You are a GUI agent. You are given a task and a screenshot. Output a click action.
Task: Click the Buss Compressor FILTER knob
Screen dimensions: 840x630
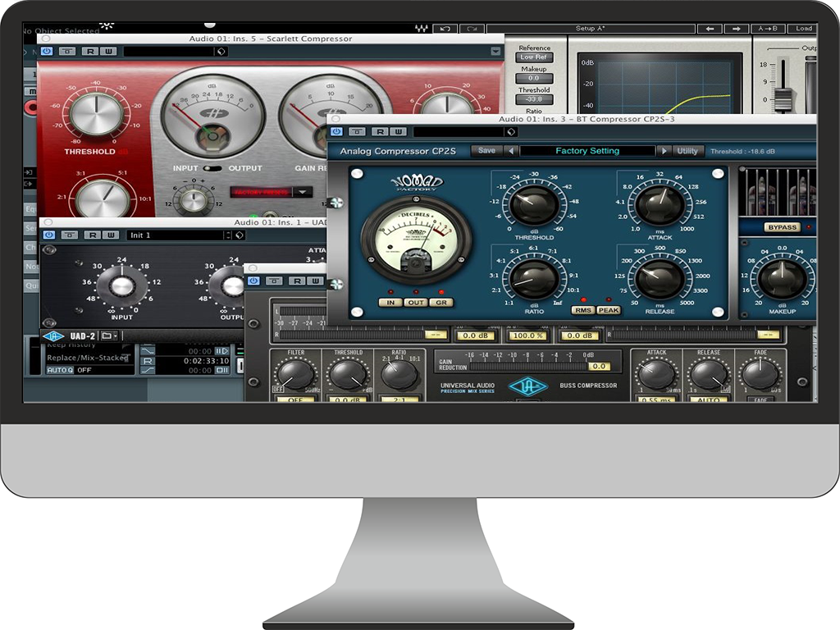pyautogui.click(x=295, y=374)
